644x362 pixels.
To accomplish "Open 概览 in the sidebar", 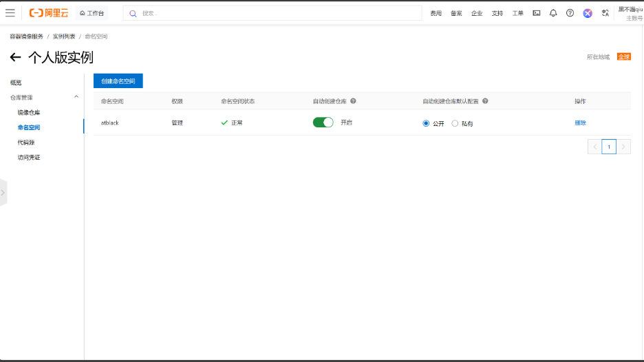I will pyautogui.click(x=16, y=83).
